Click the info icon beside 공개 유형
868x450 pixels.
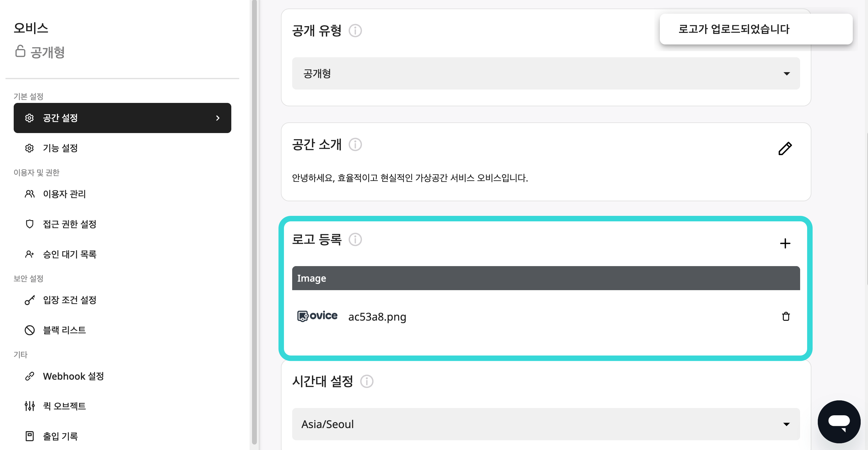tap(355, 31)
